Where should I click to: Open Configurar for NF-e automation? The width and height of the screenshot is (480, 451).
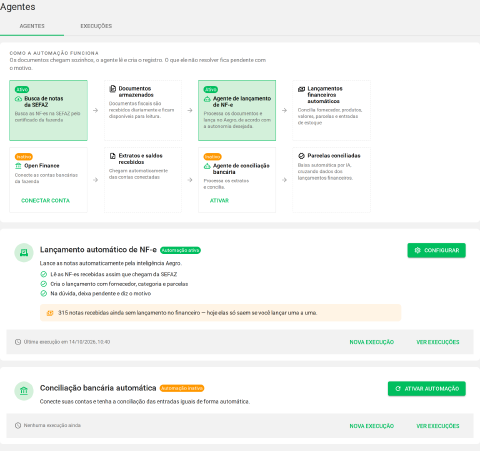[x=436, y=250]
